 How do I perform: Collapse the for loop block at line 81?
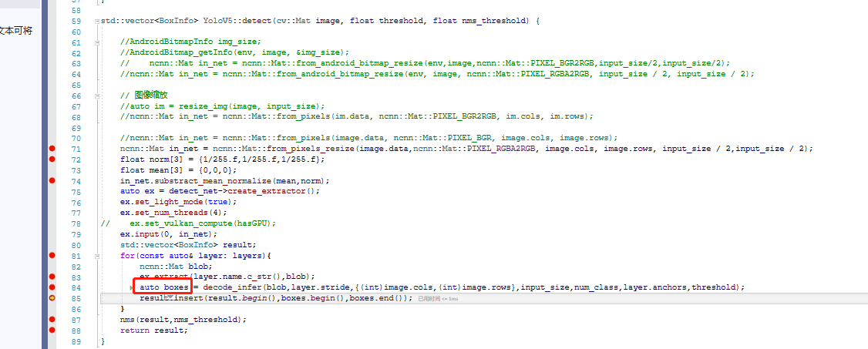(97, 256)
